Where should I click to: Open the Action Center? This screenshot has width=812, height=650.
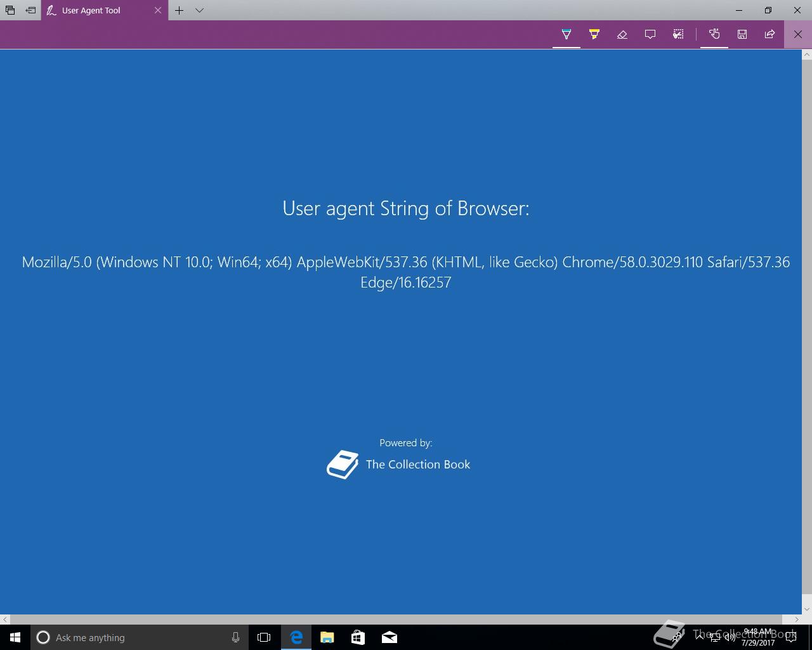pos(791,637)
